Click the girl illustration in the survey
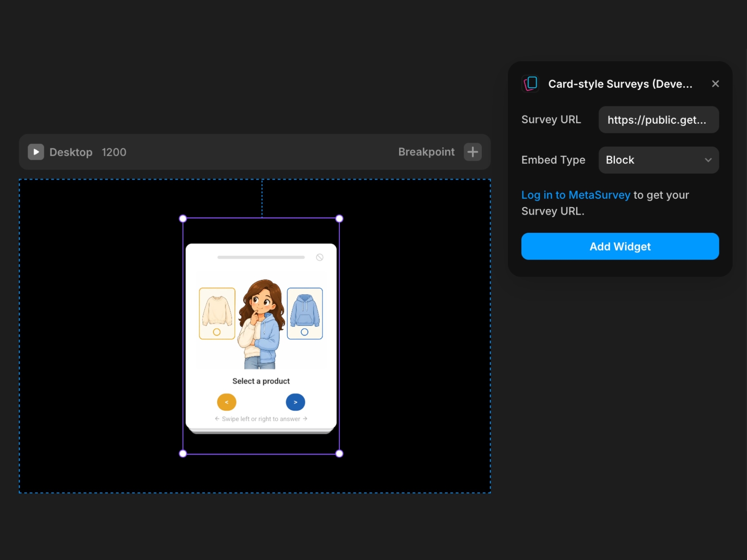Screen dimensions: 747x560 [x=261, y=324]
